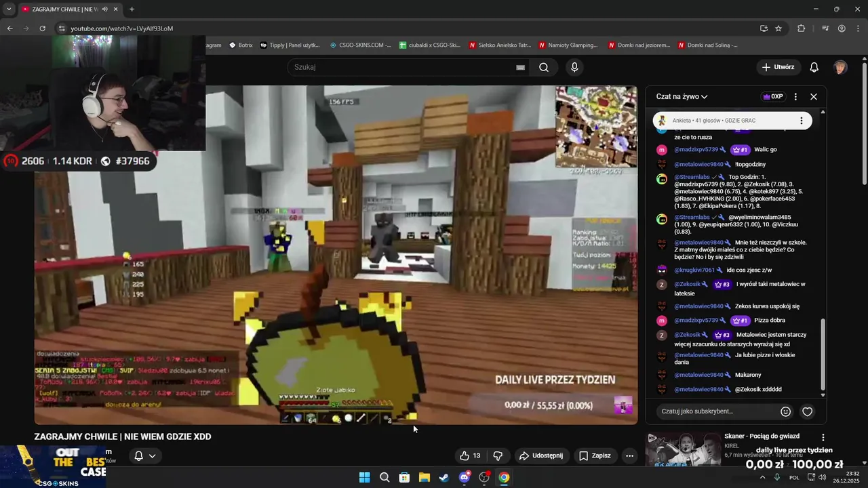Open ciubaldi x CSGO-Ski bookmark
Image resolution: width=868 pixels, height=488 pixels.
tap(430, 45)
